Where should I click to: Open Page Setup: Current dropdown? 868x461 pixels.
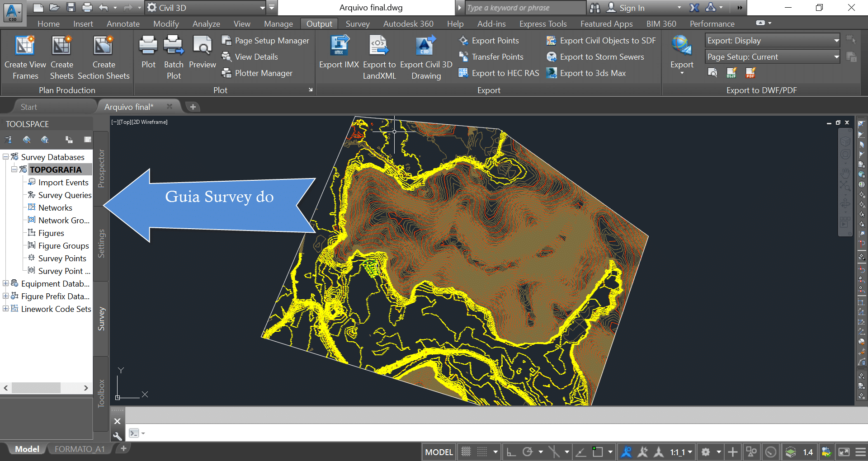(x=772, y=57)
